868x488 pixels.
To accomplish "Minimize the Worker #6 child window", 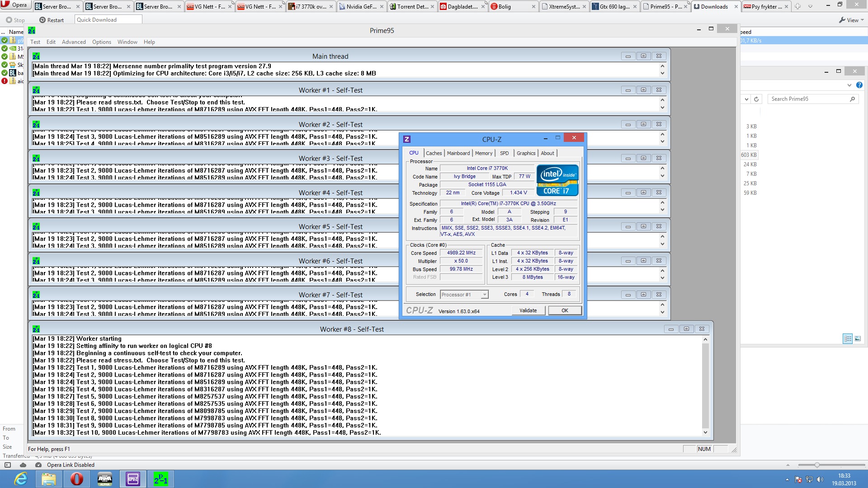I will 628,261.
